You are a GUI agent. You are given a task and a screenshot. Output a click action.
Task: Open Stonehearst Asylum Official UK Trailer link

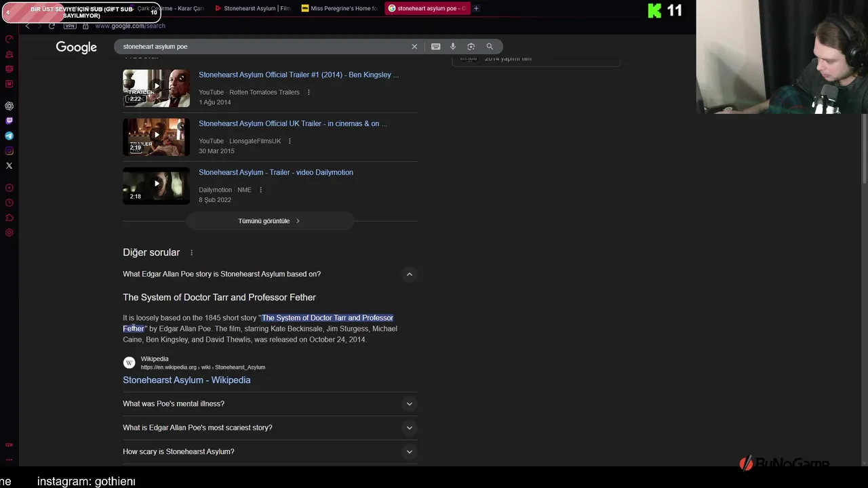coord(293,123)
